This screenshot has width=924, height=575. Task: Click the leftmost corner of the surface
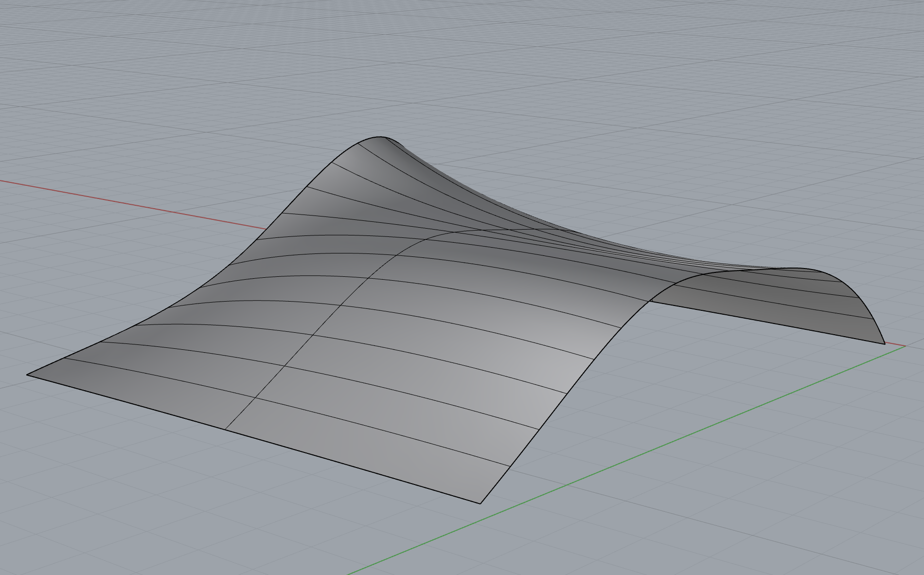click(28, 375)
